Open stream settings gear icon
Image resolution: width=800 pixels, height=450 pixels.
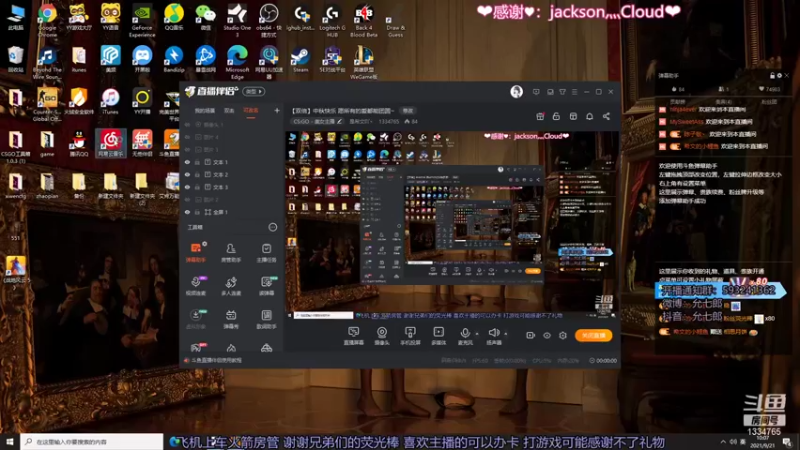click(x=563, y=335)
